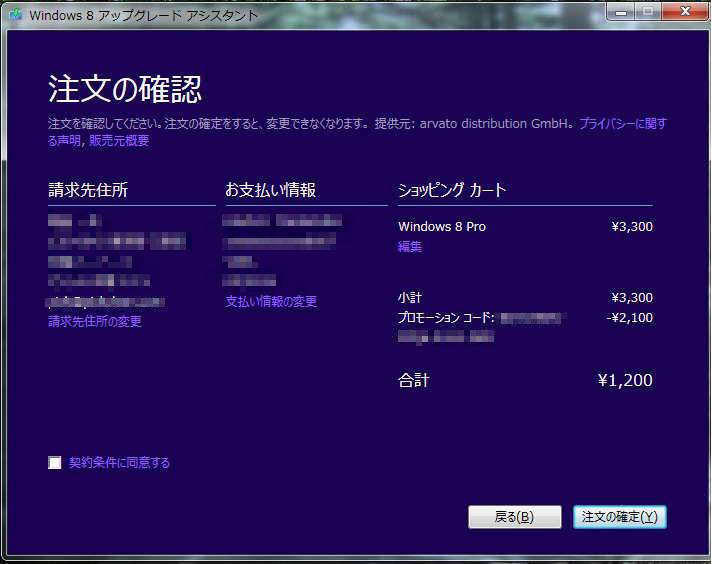The height and width of the screenshot is (564, 712).
Task: Open the 請求先住所の変更 link
Action: point(95,322)
